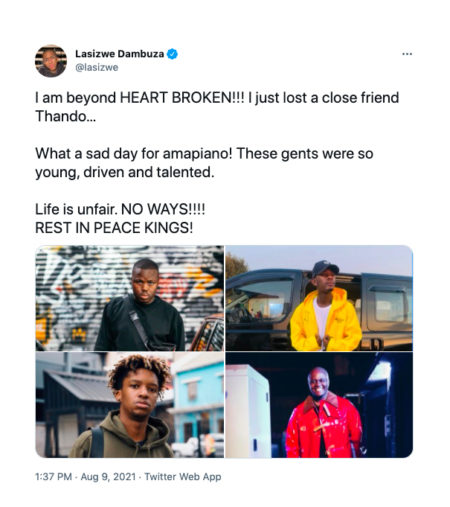450x507 pixels.
Task: Open the Twitter Web App source link
Action: tap(183, 477)
